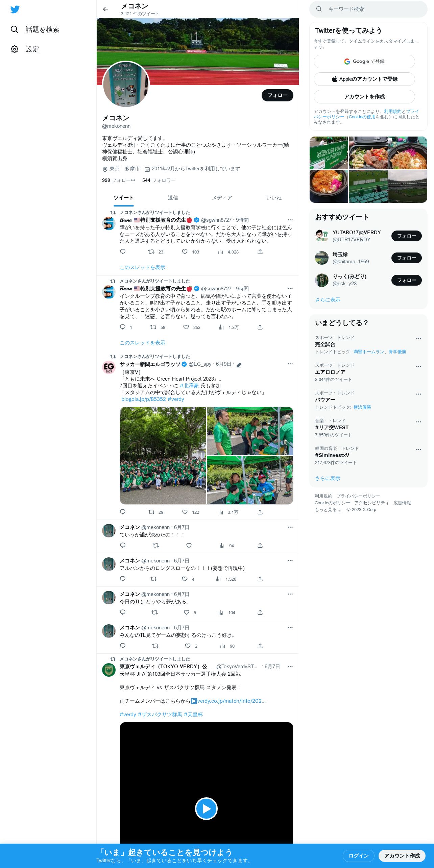Go back with the arrow icon
Image resolution: width=434 pixels, height=868 pixels.
click(105, 9)
